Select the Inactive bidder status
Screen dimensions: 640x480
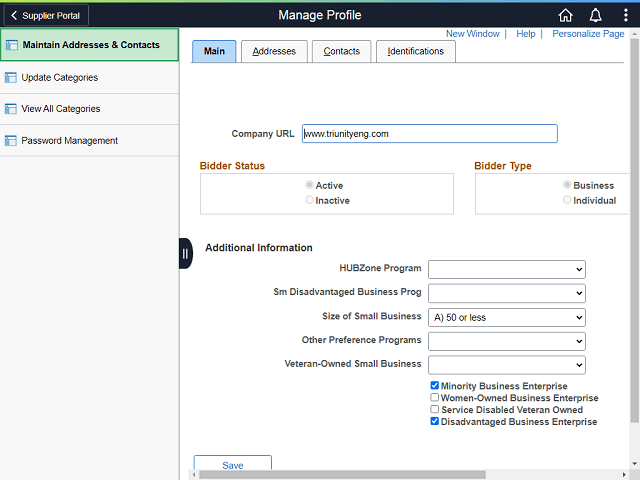[x=309, y=200]
